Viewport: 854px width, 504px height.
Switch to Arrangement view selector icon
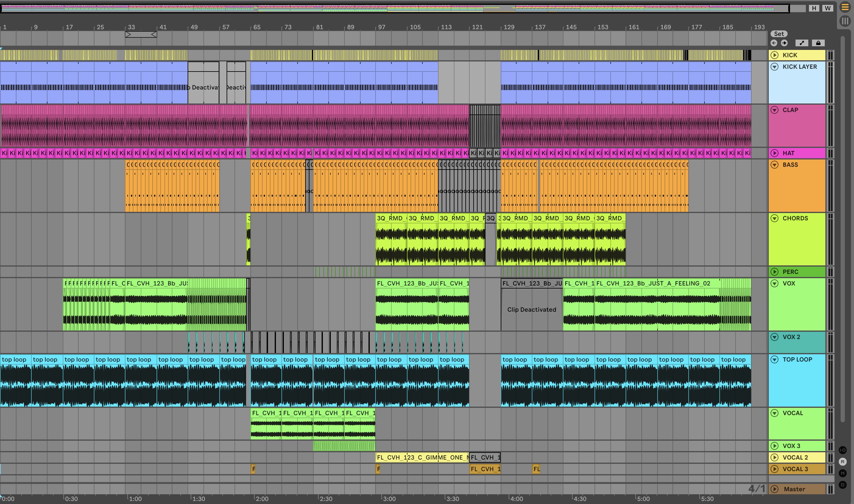tap(845, 7)
